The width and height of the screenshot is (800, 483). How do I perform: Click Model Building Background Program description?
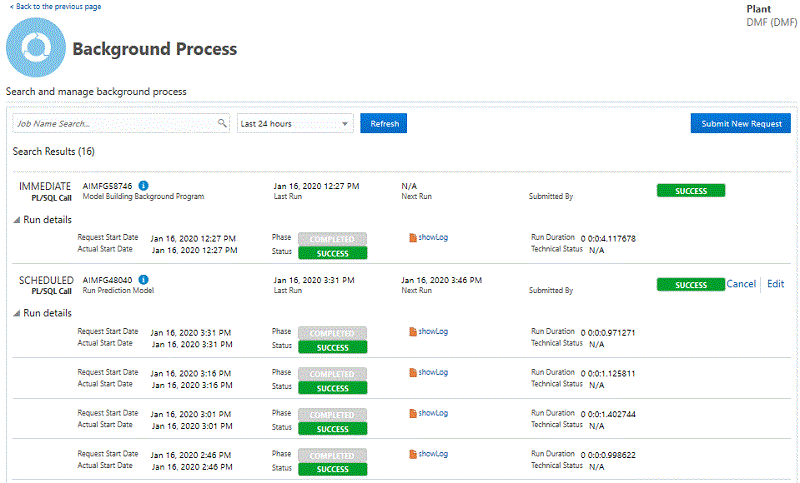click(143, 196)
